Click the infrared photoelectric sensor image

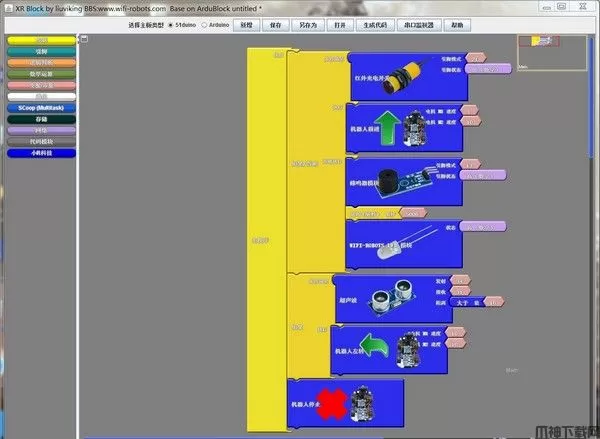tap(402, 77)
